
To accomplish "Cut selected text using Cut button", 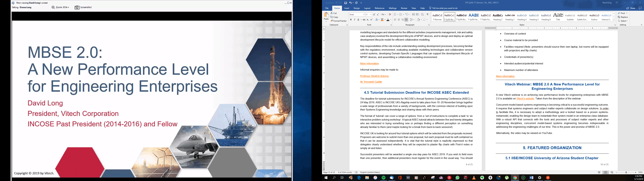I will point(334,13).
